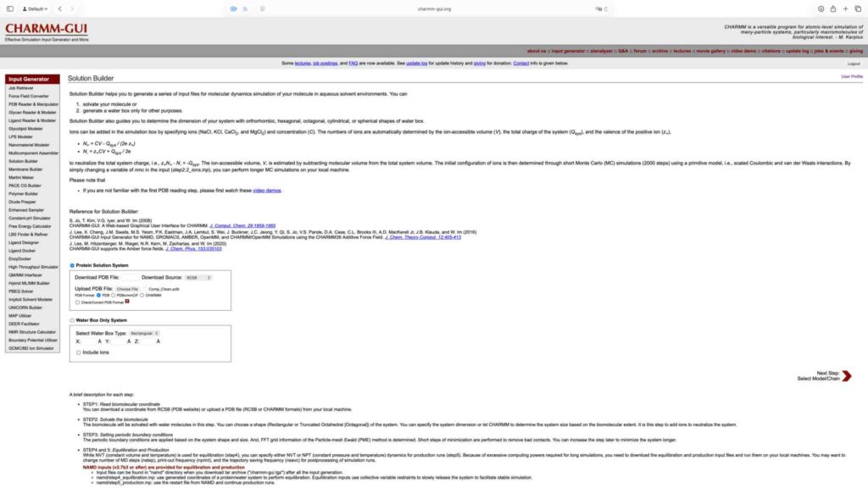Tick the Include Ions checkbox
868x488 pixels.
tap(79, 352)
